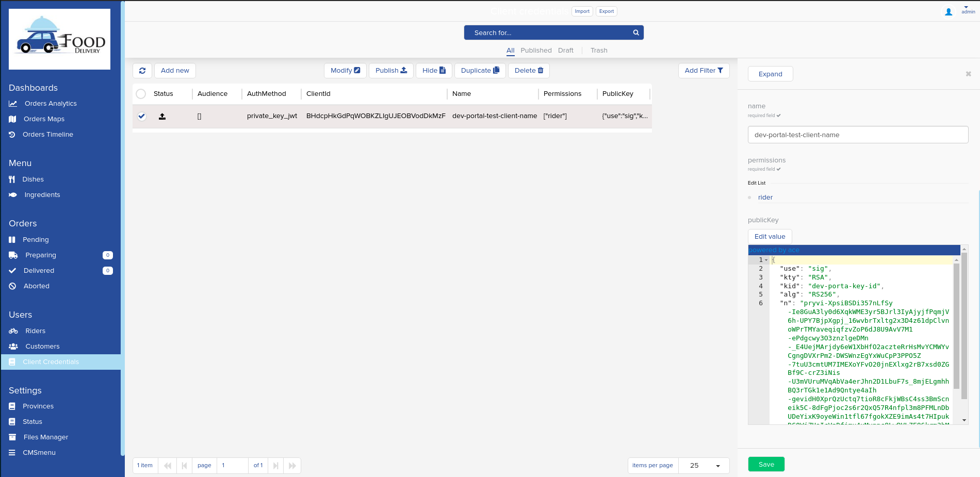Open the Trash tab
Viewport: 980px width, 477px height.
598,50
